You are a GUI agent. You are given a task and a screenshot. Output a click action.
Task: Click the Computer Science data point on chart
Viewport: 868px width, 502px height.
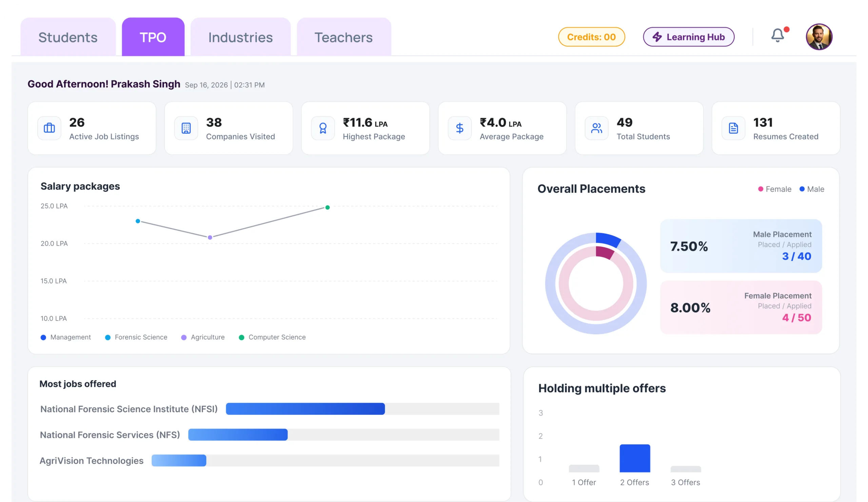click(327, 207)
